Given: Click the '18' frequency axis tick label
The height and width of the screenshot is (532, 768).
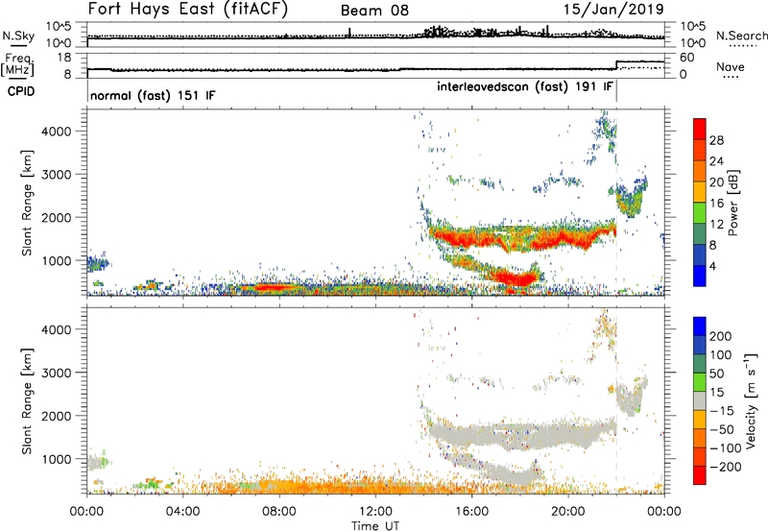Looking at the screenshot, I should coord(62,58).
